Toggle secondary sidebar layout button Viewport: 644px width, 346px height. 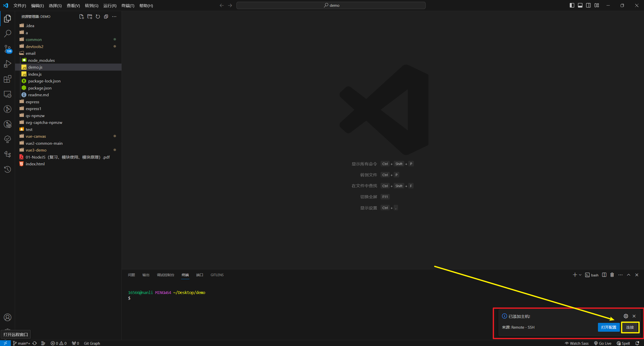tap(588, 5)
